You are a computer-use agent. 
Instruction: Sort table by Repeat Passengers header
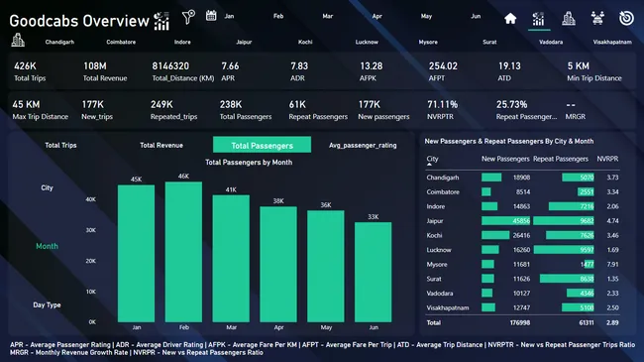[x=561, y=159]
